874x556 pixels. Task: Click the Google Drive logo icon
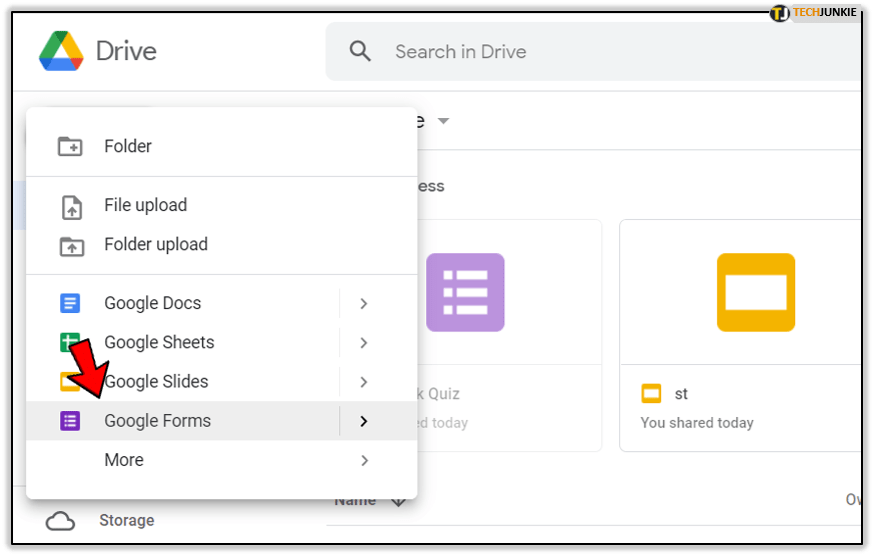coord(61,51)
